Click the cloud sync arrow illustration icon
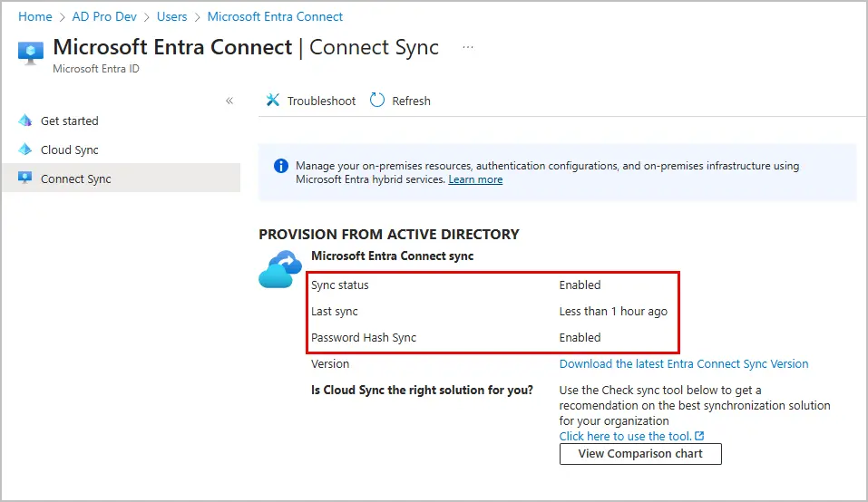This screenshot has height=502, width=868. pyautogui.click(x=280, y=269)
